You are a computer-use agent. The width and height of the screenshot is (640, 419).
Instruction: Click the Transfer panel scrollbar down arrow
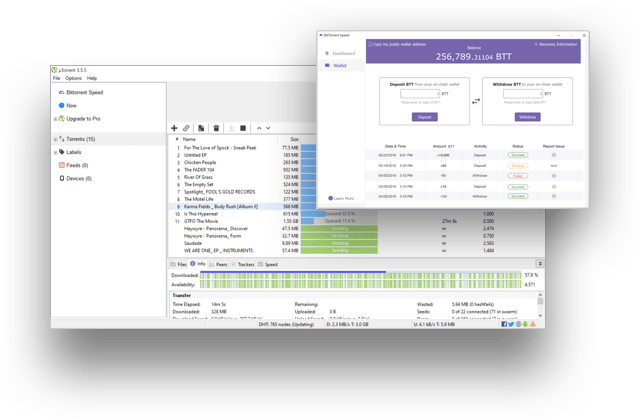pyautogui.click(x=540, y=315)
